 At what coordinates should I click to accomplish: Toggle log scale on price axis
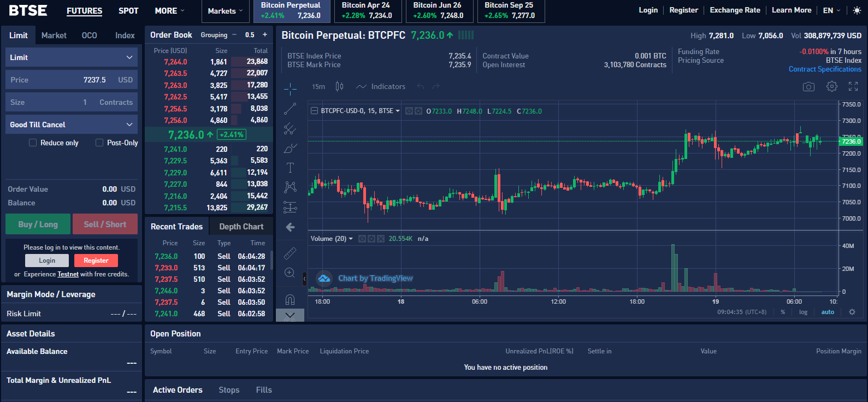coord(803,312)
